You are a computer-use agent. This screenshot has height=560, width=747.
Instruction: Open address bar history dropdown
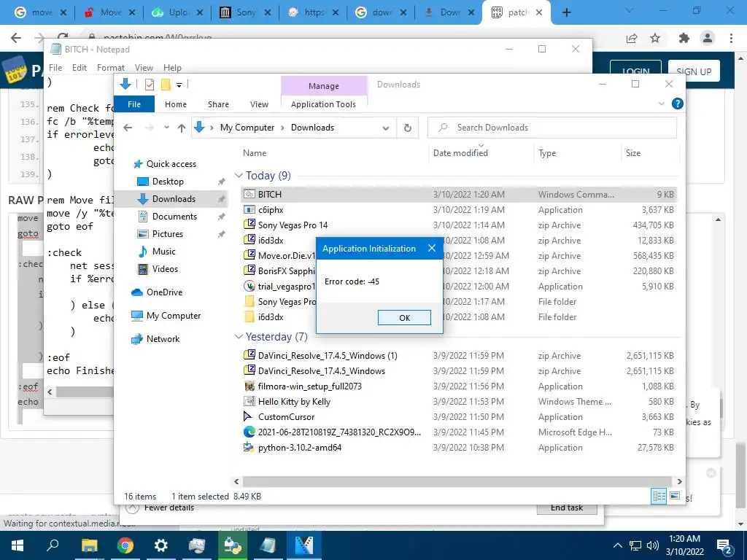coord(386,128)
